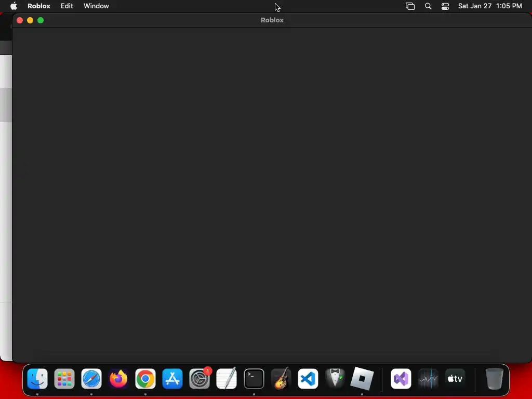This screenshot has height=399, width=532.
Task: Open the Window menu
Action: pos(96,6)
